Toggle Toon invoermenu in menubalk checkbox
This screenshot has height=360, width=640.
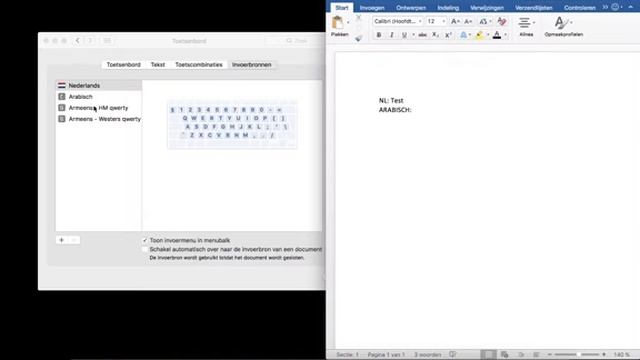tap(145, 240)
